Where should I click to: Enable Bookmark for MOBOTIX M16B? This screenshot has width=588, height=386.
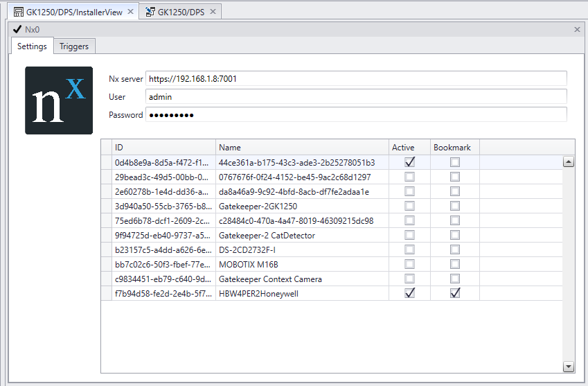coord(455,265)
